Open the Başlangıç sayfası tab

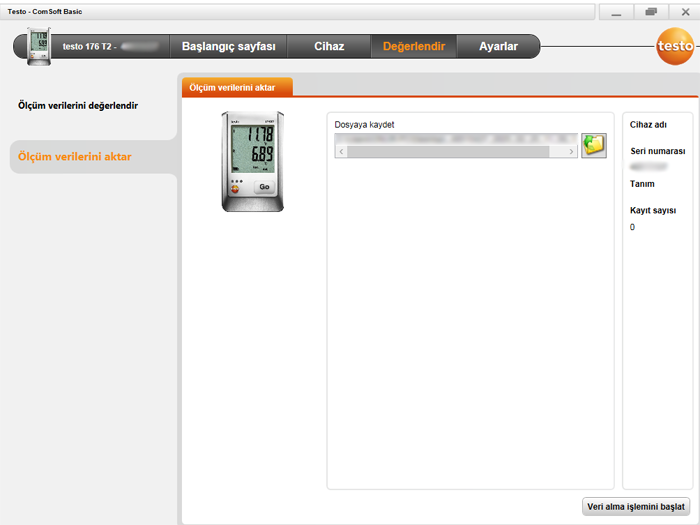coord(228,47)
